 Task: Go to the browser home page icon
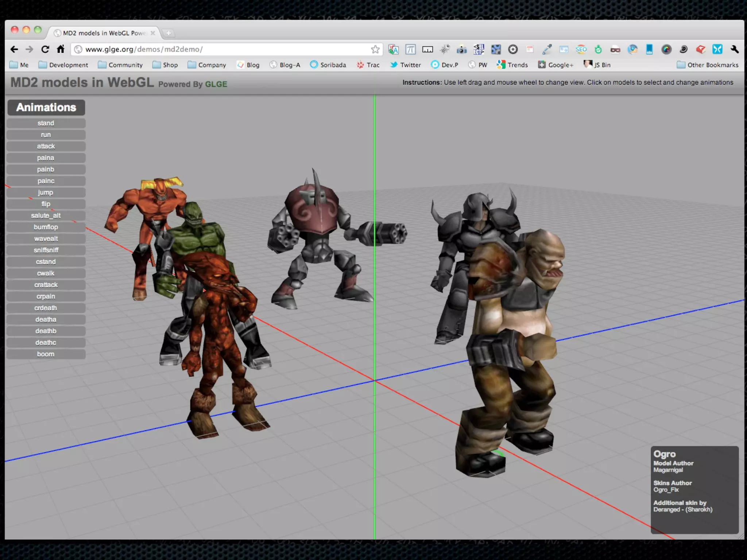pyautogui.click(x=61, y=49)
